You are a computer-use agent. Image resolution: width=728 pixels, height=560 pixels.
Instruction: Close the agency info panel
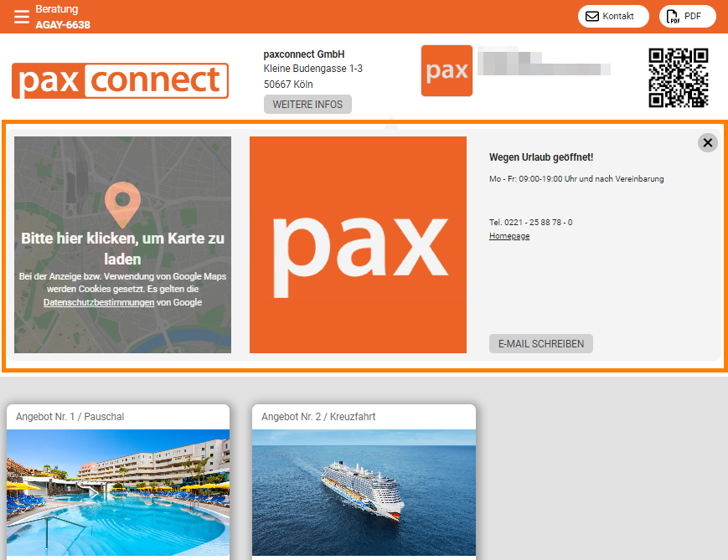[708, 142]
